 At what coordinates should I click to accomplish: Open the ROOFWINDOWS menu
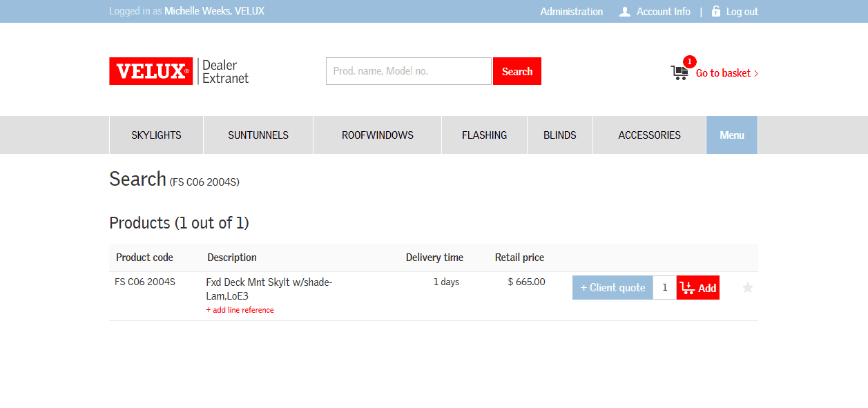tap(378, 135)
